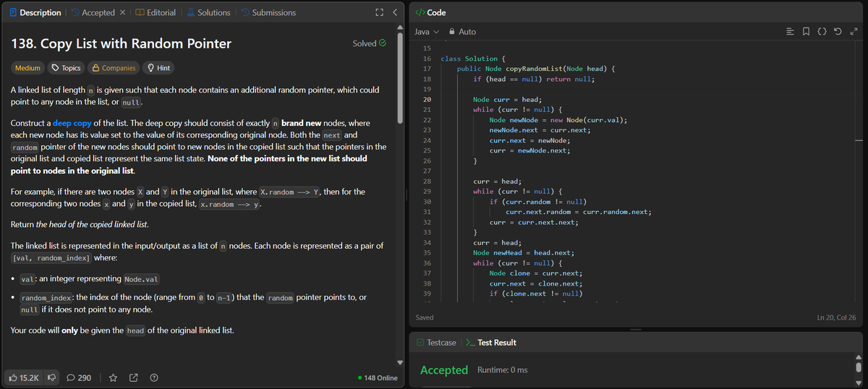Screen dimensions: 868x389
Task: Star the problem to add to favorites
Action: point(114,377)
